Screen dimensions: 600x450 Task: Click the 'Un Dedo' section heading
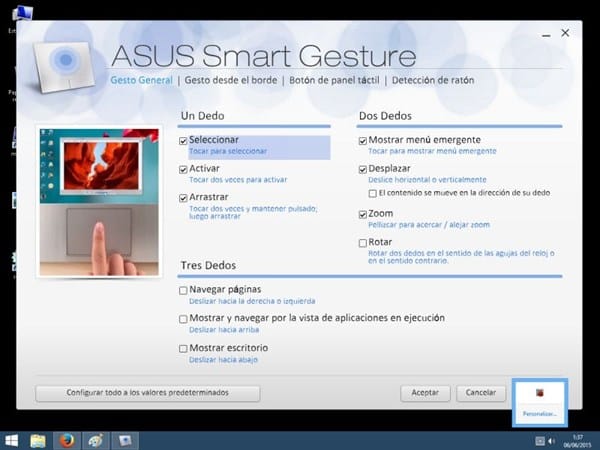click(x=202, y=116)
